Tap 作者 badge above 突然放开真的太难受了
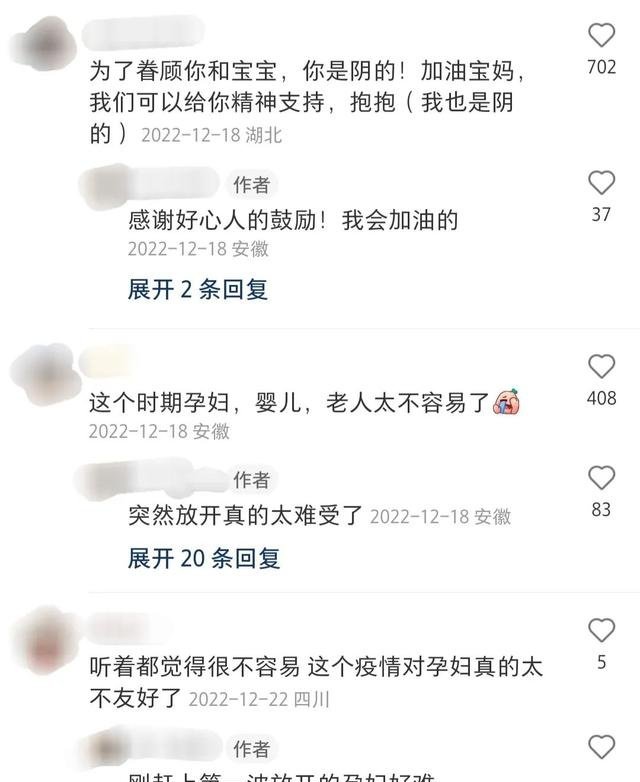Image resolution: width=640 pixels, height=782 pixels. pyautogui.click(x=252, y=480)
